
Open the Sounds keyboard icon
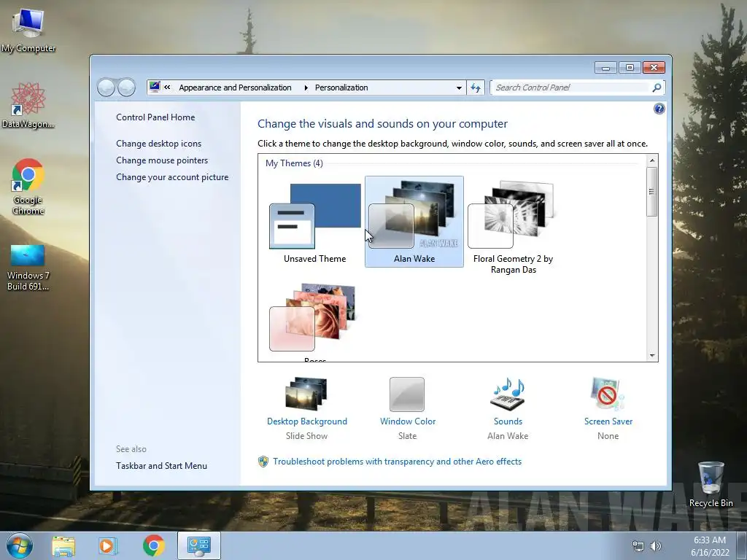[x=508, y=394]
